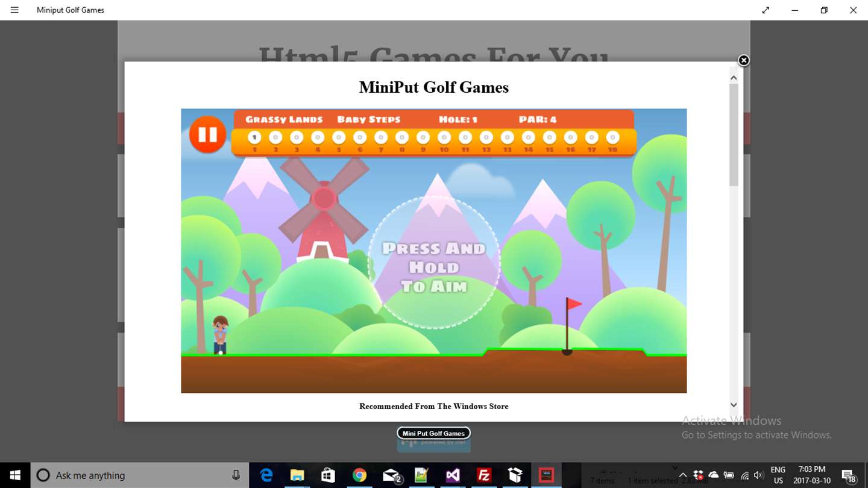868x488 pixels.
Task: Open the Mail app from the taskbar
Action: point(392,475)
